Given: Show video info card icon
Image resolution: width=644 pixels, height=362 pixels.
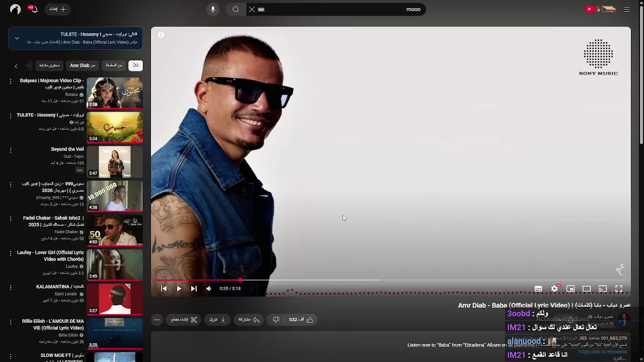Looking at the screenshot, I should [160, 35].
